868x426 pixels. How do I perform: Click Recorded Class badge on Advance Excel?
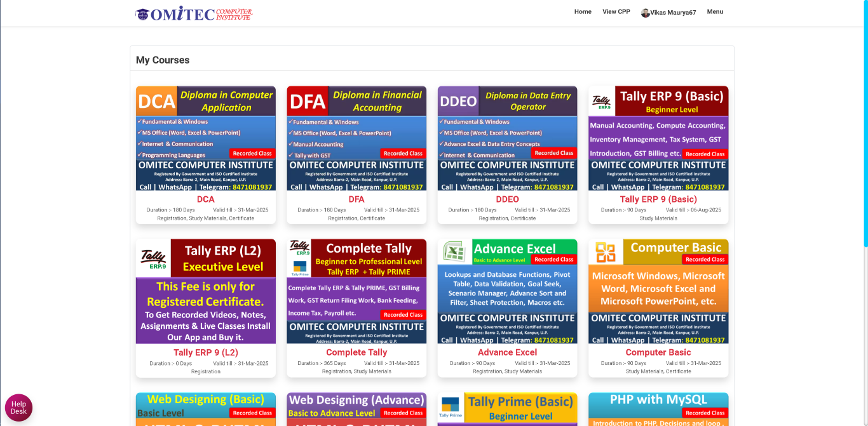[x=553, y=260]
